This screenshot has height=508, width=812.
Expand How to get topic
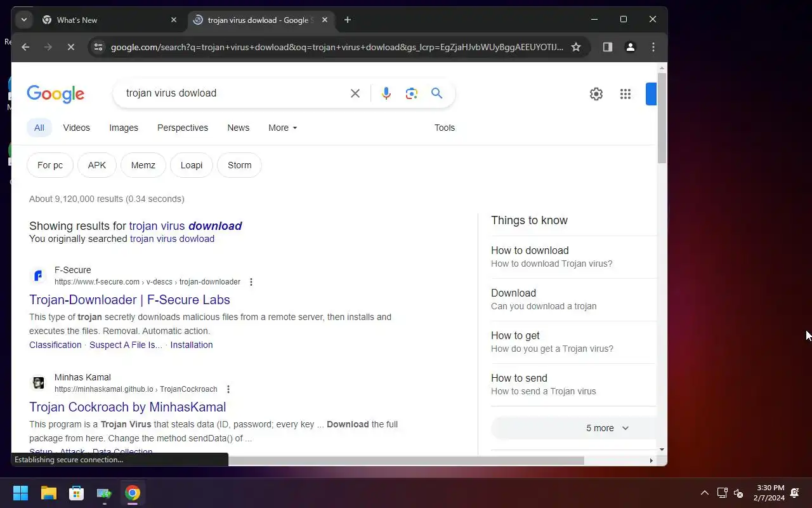[573, 342]
